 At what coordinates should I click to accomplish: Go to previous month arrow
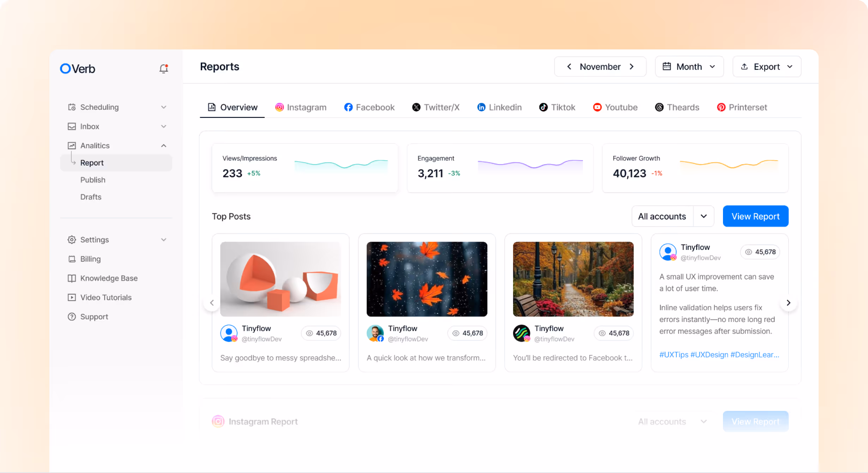pyautogui.click(x=569, y=67)
